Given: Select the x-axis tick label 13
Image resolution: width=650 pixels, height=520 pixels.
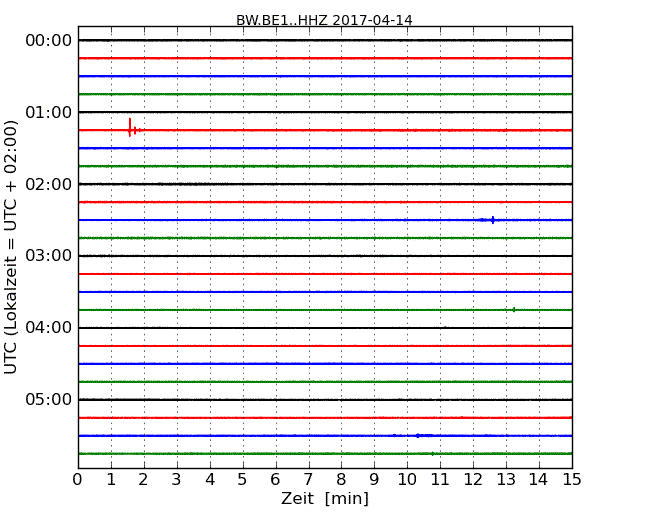Looking at the screenshot, I should (506, 480).
